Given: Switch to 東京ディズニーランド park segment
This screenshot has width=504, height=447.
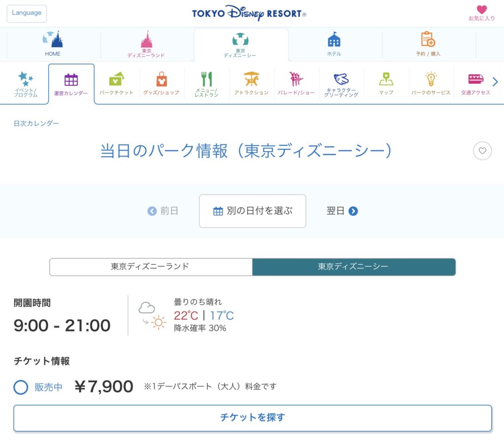Looking at the screenshot, I should [x=151, y=267].
